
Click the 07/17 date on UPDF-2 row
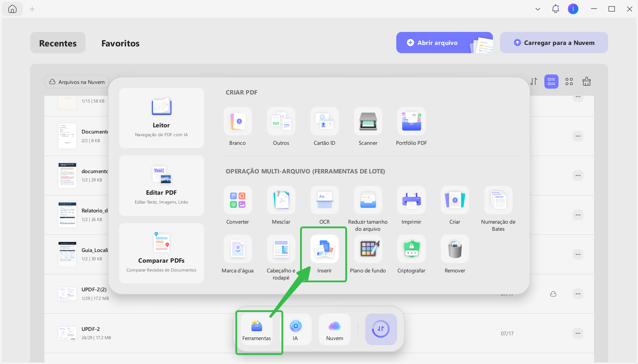(507, 334)
